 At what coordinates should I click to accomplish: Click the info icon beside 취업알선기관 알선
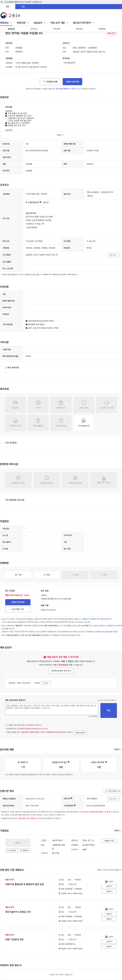68,762
